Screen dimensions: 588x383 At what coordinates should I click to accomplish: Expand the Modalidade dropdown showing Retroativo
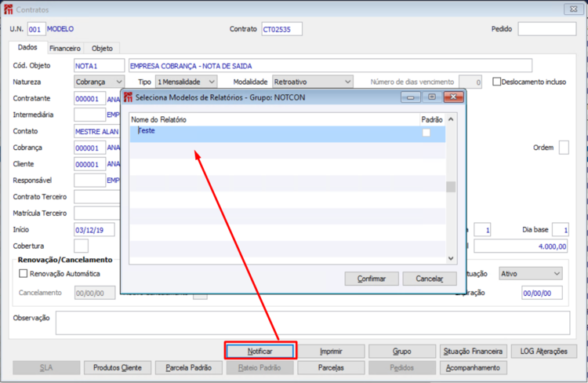[312, 82]
